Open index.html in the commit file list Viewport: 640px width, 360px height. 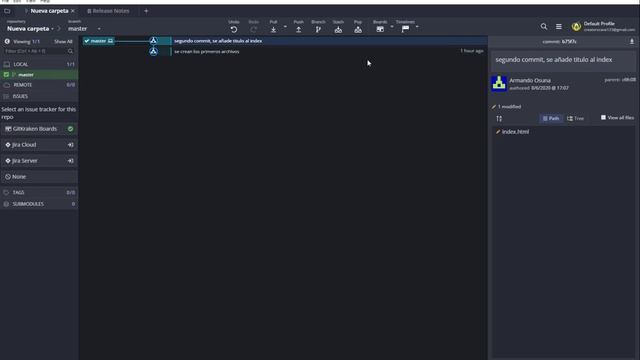515,132
